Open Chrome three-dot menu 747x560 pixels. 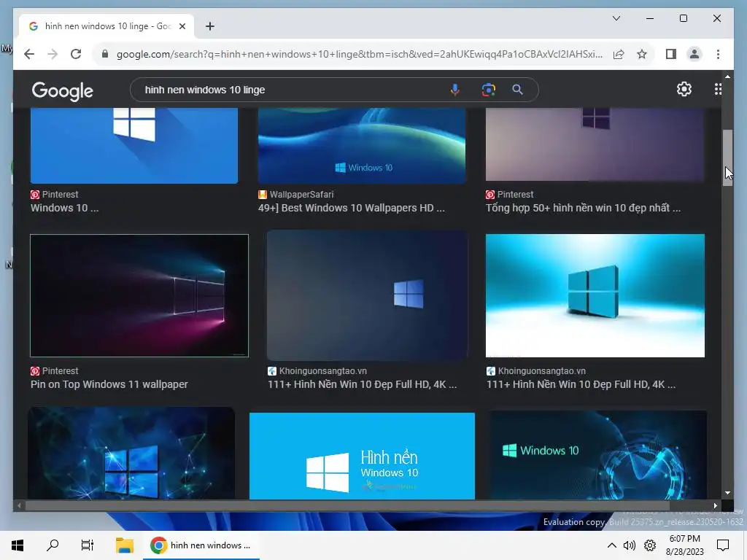718,54
